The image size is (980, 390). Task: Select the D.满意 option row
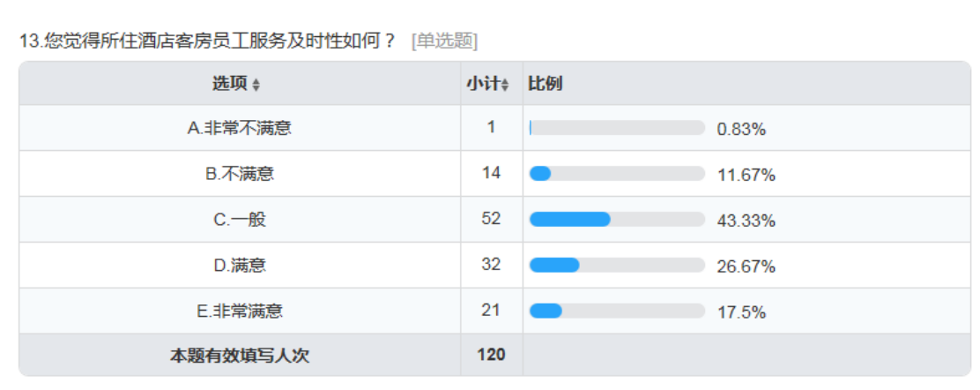point(495,266)
